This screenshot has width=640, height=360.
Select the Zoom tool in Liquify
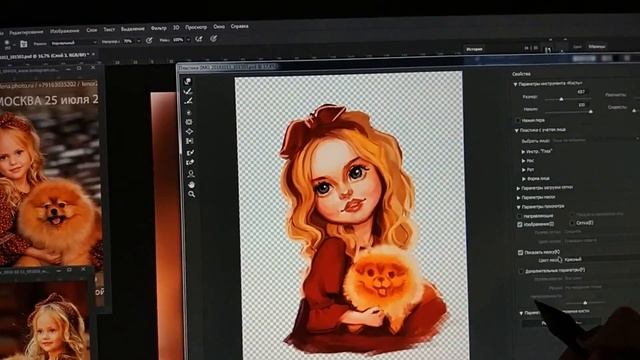[x=191, y=194]
